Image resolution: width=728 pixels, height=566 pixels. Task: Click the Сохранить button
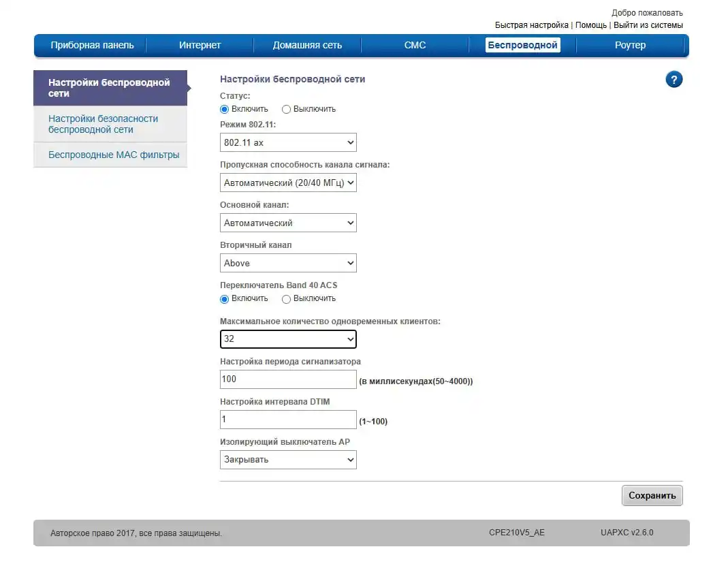click(652, 495)
